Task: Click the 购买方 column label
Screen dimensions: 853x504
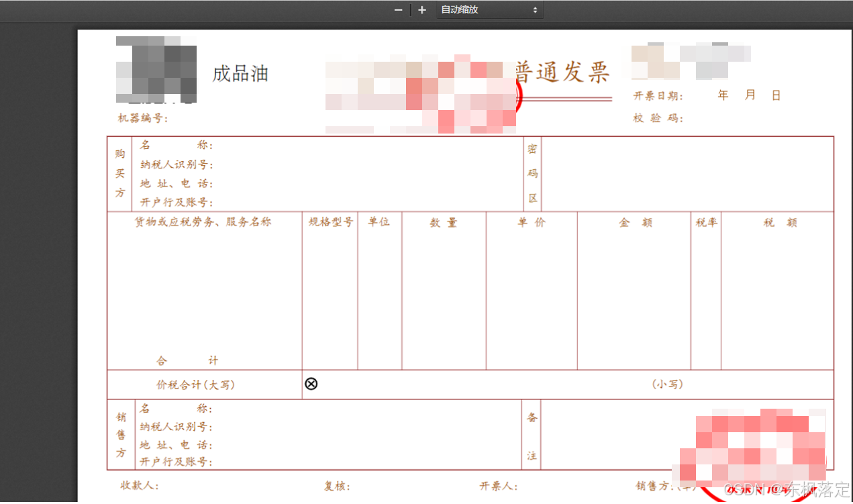Action: tap(120, 173)
